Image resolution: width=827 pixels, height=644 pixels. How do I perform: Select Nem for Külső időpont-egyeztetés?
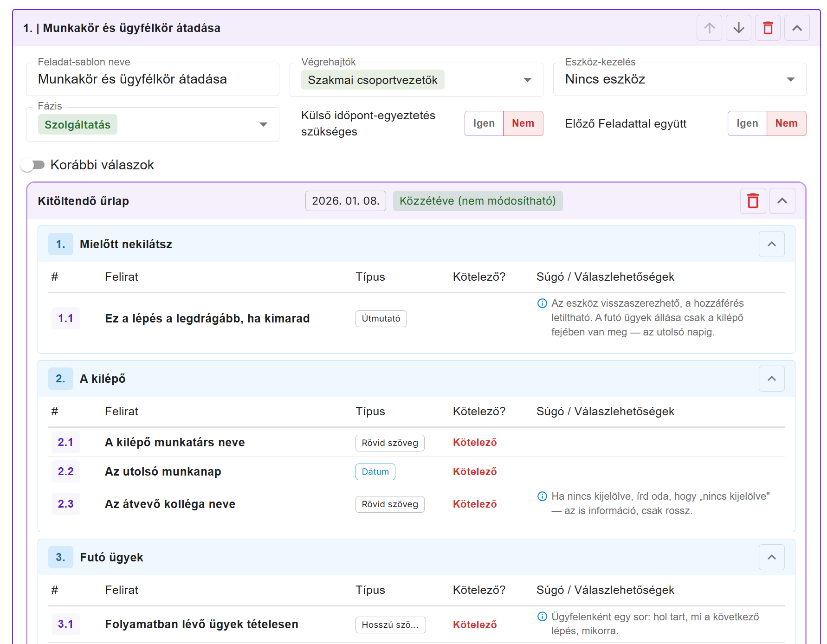point(523,123)
